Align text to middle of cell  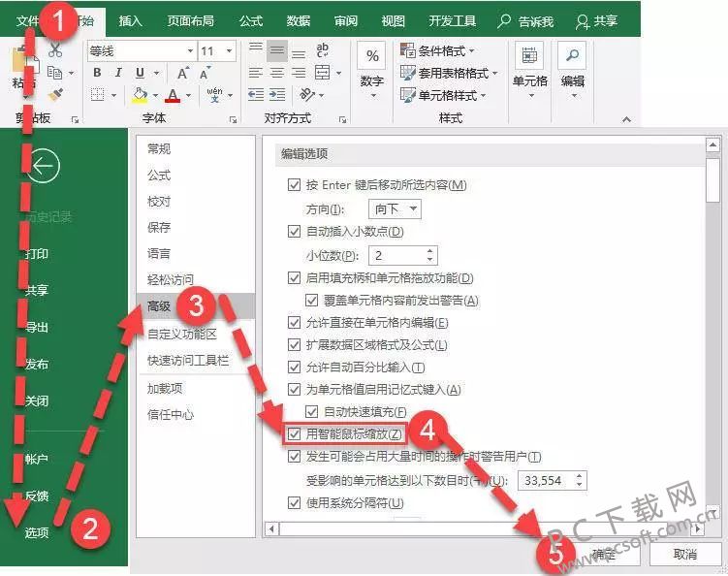point(277,50)
